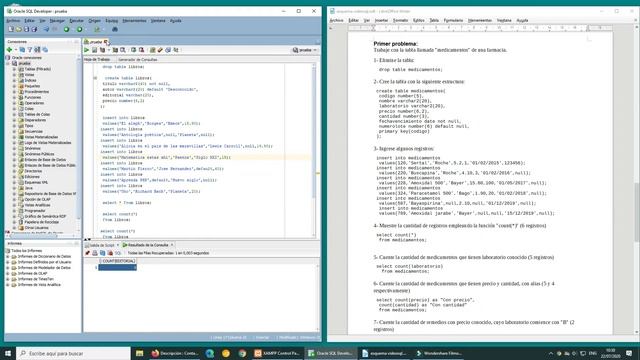Viewport: 640px width, 360px height.
Task: Click the Pin icon in query result toolbar
Action: coord(87,253)
